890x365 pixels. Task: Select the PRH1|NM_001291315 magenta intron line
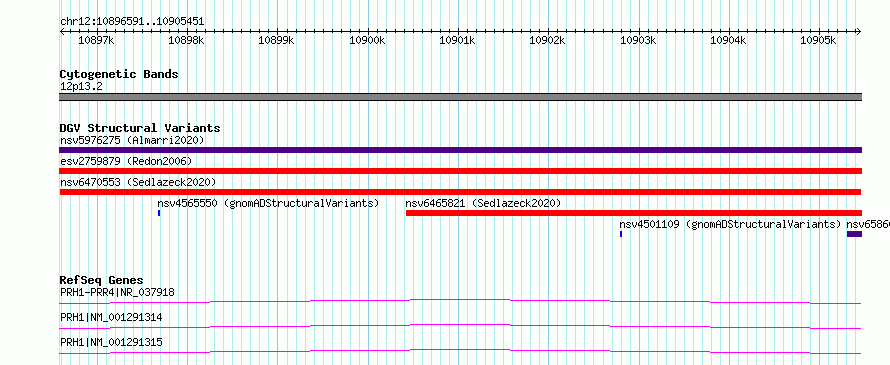click(460, 351)
